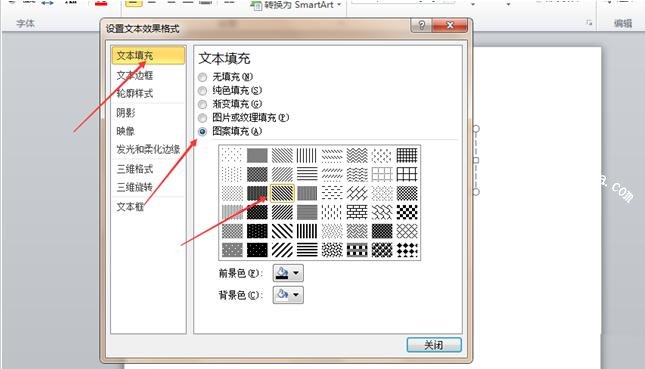This screenshot has width=645, height=369.
Task: Pick the wide upward diagonal stripes pattern
Action: pyautogui.click(x=282, y=250)
